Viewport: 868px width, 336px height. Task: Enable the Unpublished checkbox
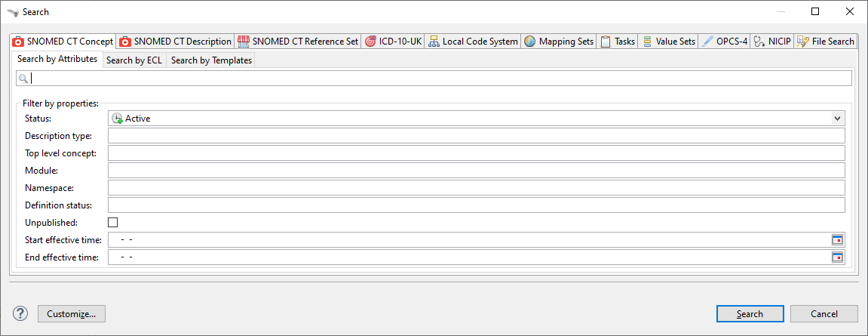(113, 223)
